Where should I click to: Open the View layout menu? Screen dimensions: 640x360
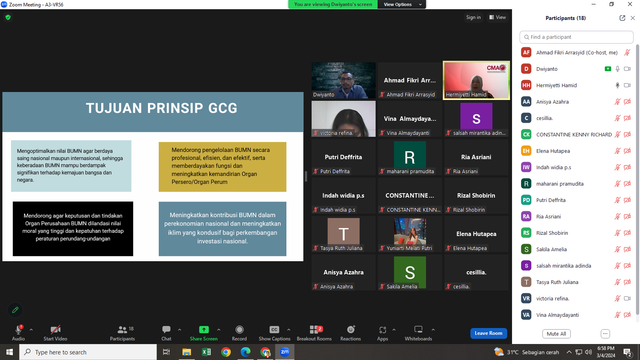pos(497,18)
